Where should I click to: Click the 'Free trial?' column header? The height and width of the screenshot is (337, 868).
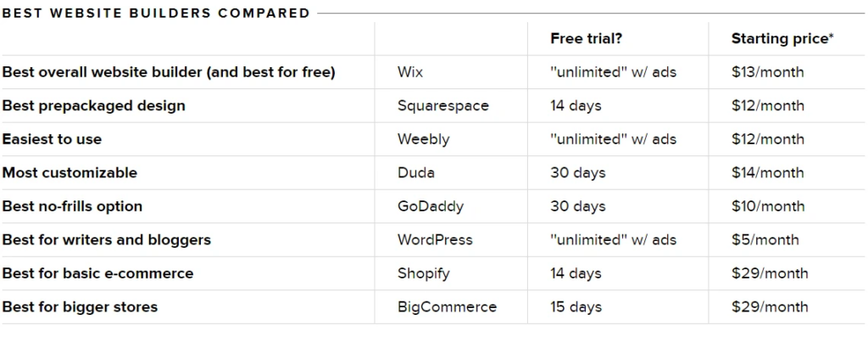pos(587,39)
